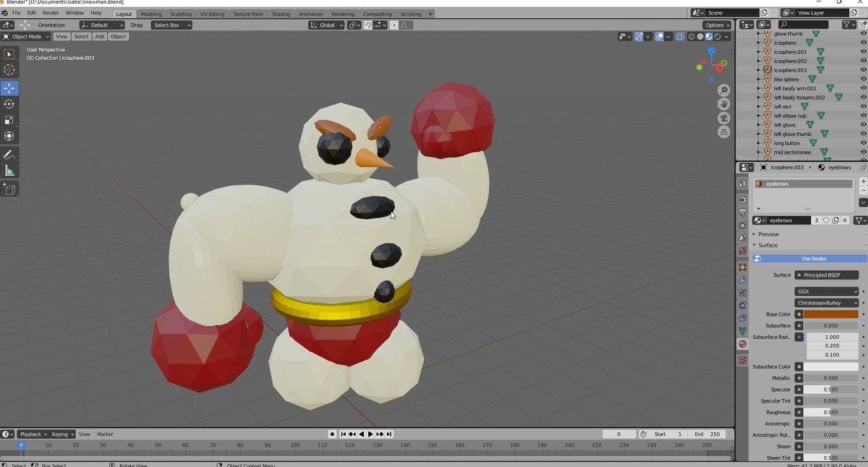Expand the Preview panel

(768, 234)
